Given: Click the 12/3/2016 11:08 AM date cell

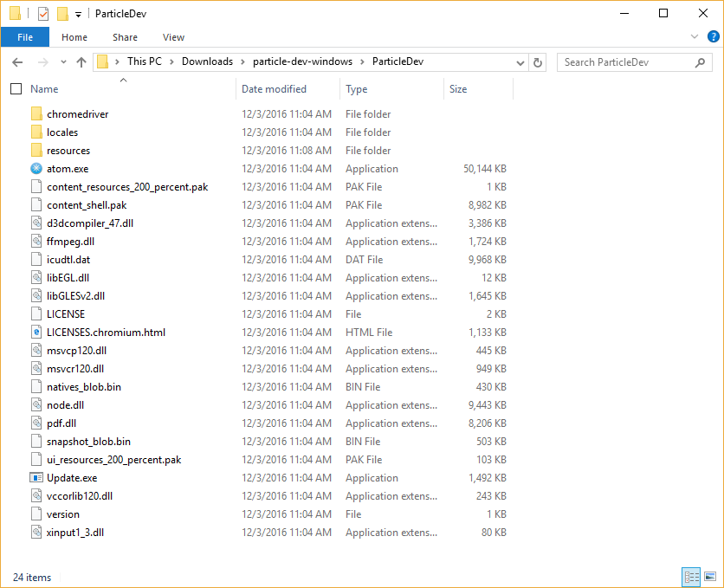Looking at the screenshot, I should (x=287, y=151).
